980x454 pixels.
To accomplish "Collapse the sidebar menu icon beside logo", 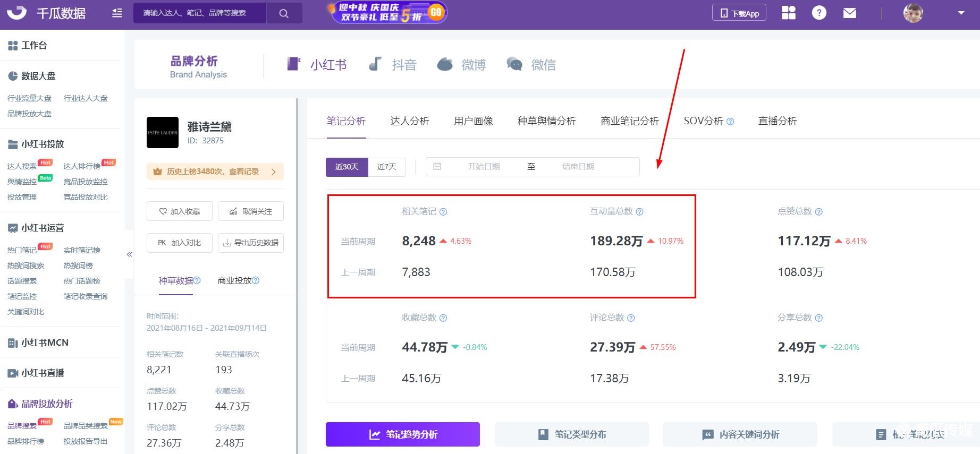I will (117, 13).
